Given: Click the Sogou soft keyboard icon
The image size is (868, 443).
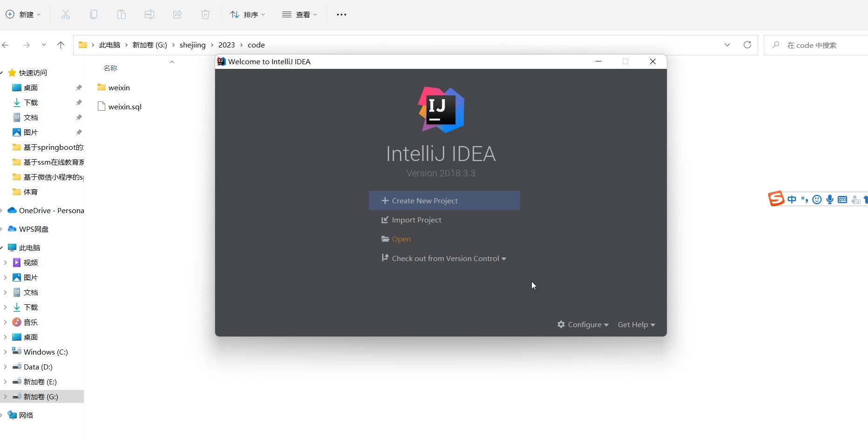Looking at the screenshot, I should pos(842,200).
